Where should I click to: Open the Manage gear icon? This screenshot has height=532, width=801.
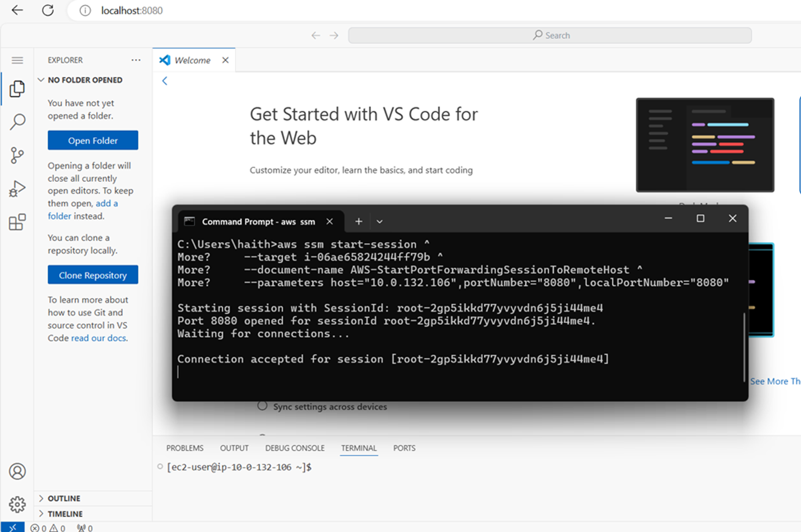17,504
